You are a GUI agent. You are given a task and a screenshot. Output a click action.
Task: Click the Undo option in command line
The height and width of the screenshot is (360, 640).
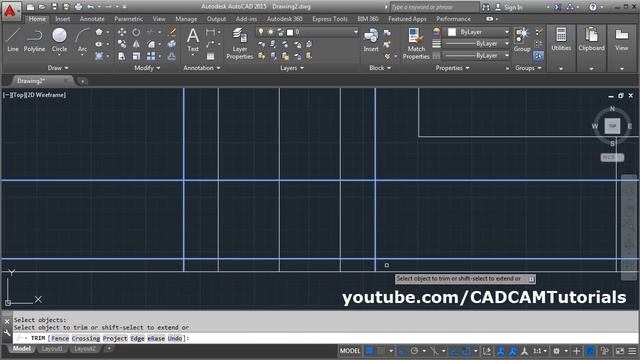point(175,338)
